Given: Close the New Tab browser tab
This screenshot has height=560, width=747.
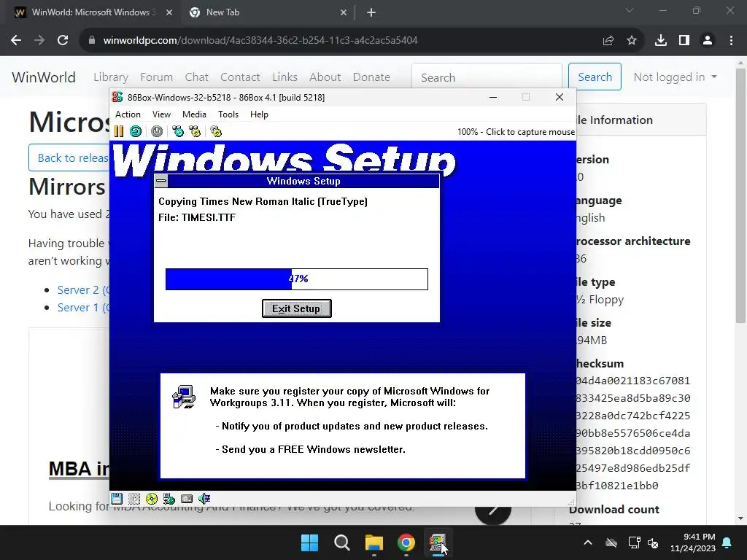Looking at the screenshot, I should click(x=344, y=13).
